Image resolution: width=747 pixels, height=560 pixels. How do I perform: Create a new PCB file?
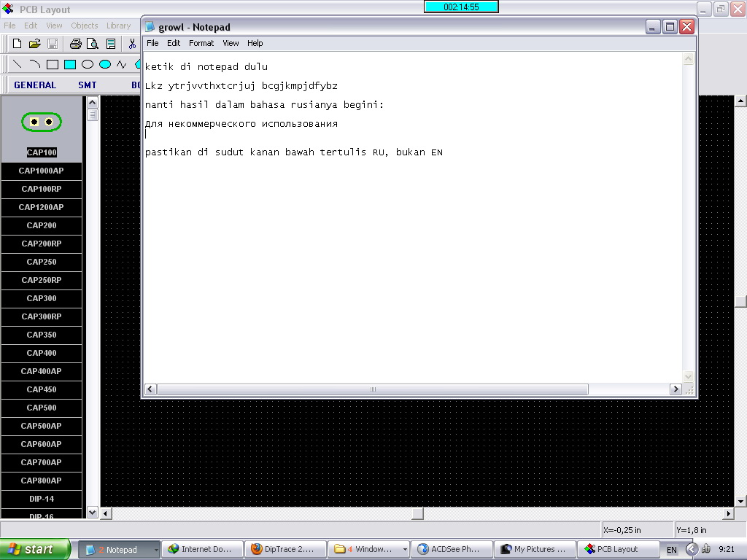coord(16,44)
